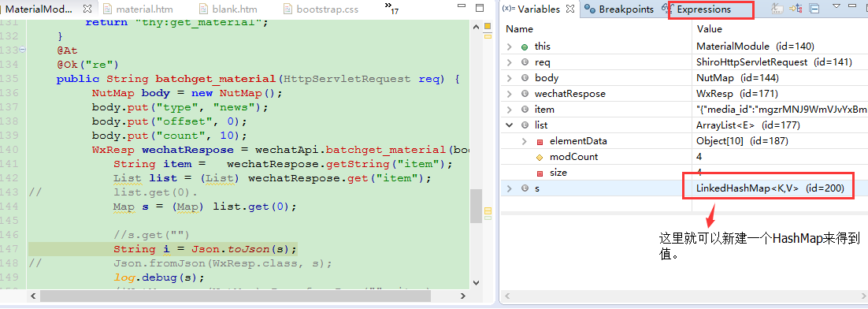Viewport: 868px width, 309px height.
Task: Collapse the method fold marker at line 133
Action: tap(23, 50)
